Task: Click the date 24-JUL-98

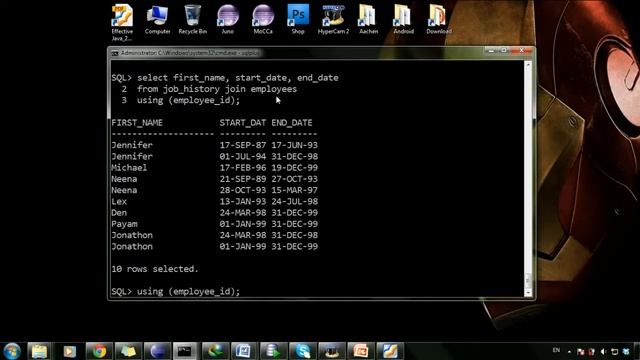Action: point(294,202)
